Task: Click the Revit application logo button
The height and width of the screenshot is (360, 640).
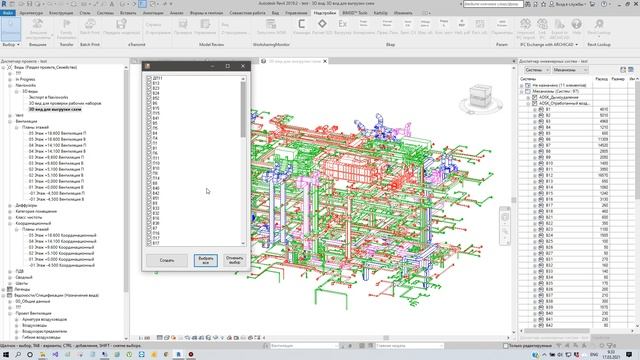Action: [x=4, y=4]
